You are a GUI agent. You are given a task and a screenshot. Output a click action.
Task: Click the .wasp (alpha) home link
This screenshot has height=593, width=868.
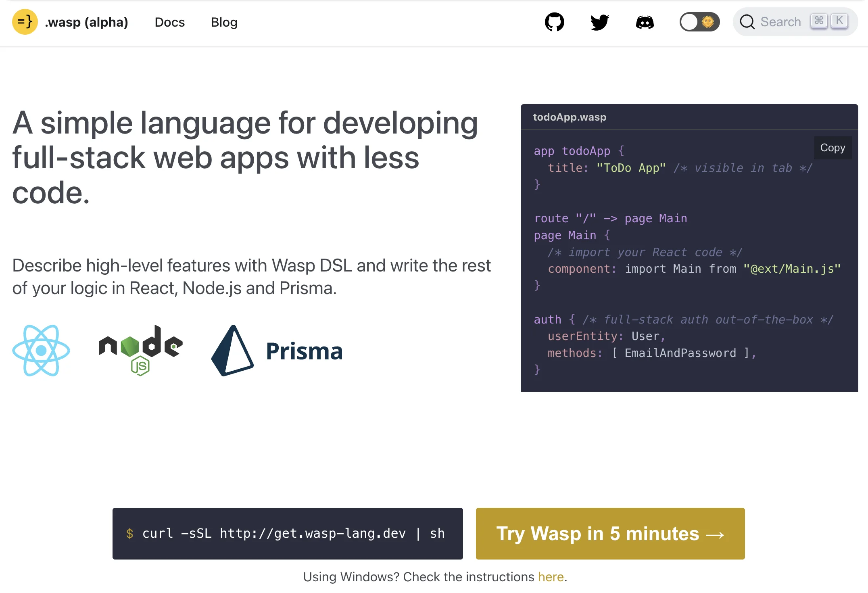[x=86, y=22]
